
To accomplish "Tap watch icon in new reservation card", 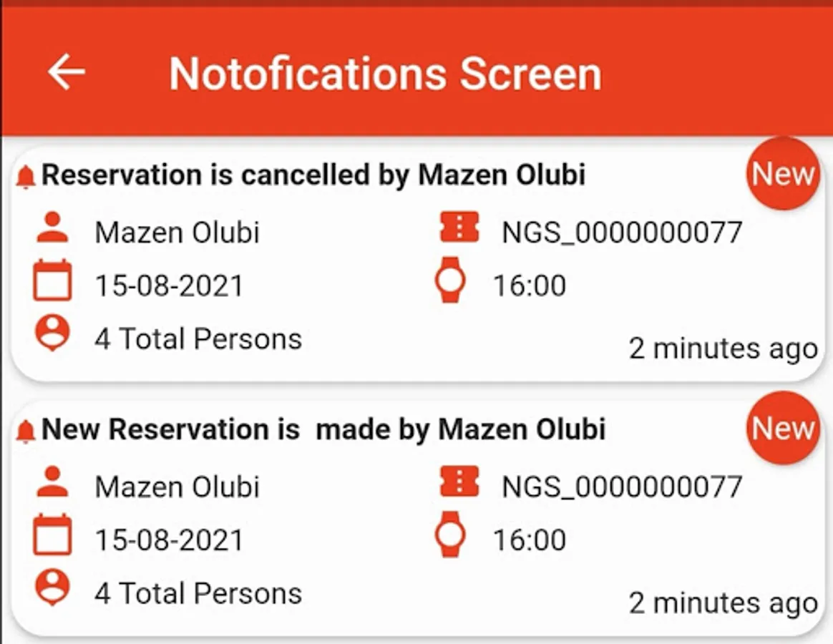I will click(450, 534).
